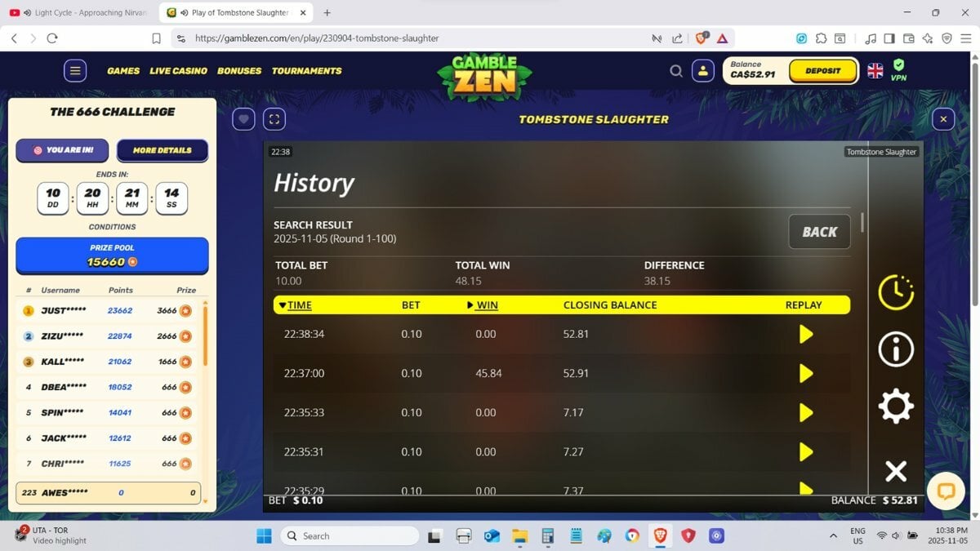Open the user account profile icon
The height and width of the screenshot is (551, 980).
[x=702, y=71]
